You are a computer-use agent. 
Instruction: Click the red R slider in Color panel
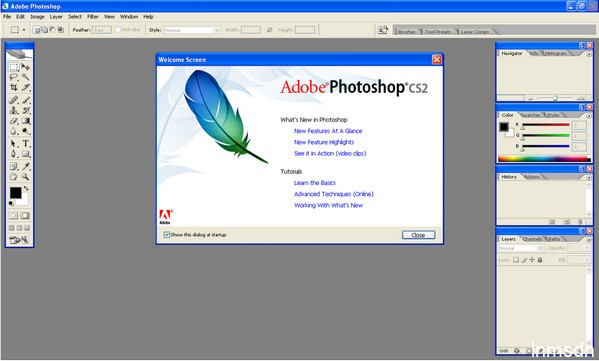click(x=546, y=125)
